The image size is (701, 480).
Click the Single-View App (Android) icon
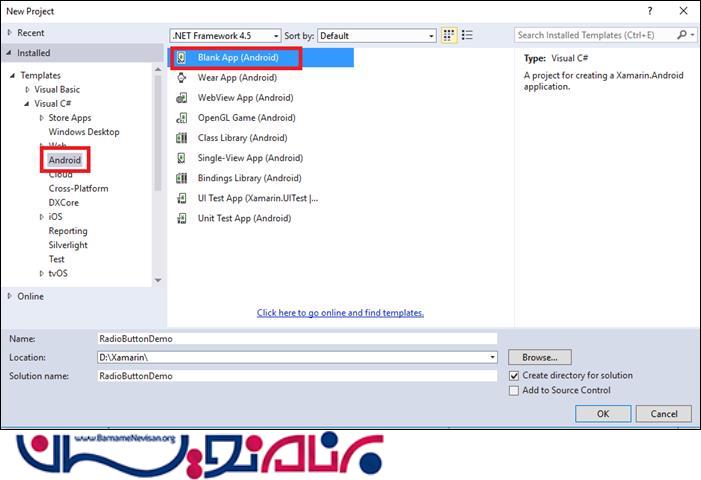tap(182, 158)
